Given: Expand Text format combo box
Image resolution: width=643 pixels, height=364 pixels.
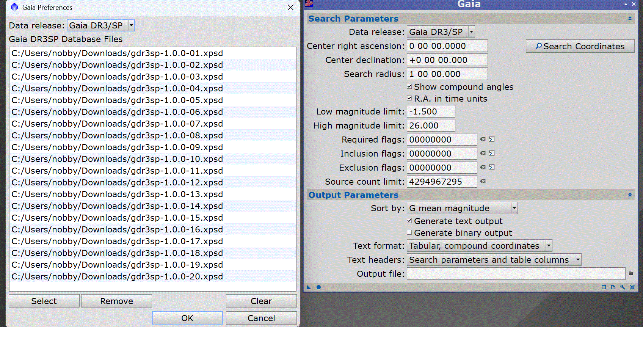Looking at the screenshot, I should [x=549, y=246].
